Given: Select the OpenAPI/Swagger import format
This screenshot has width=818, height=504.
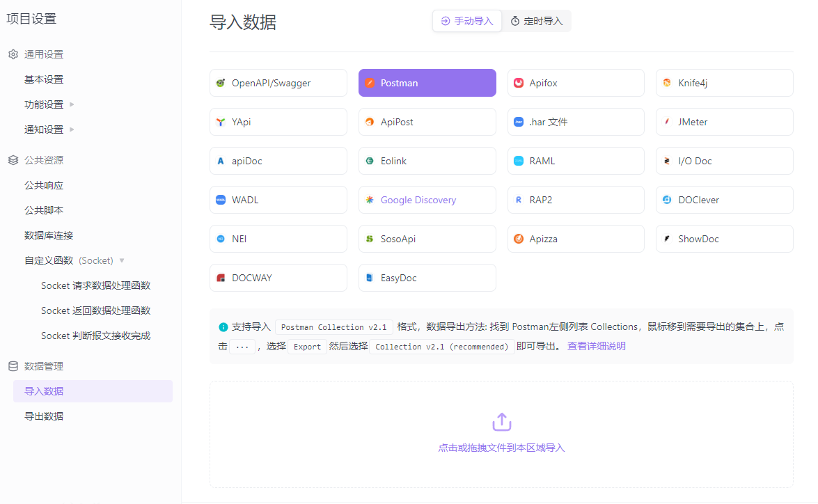Looking at the screenshot, I should point(278,83).
